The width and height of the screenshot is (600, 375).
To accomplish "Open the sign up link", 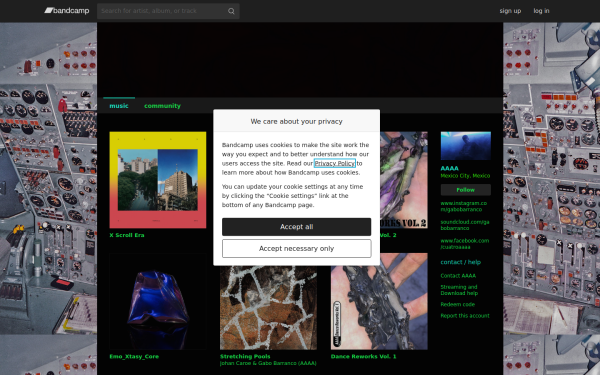I will (510, 11).
